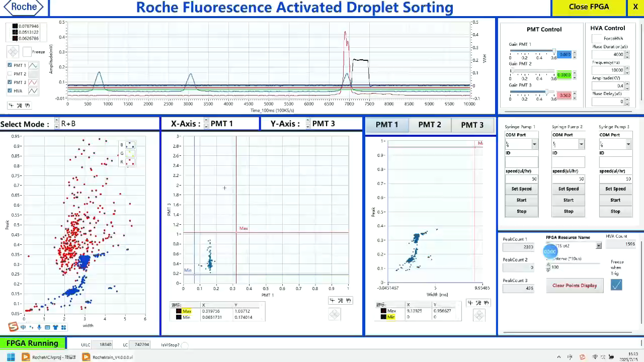The image size is (644, 362).
Task: Click the Gain PMT 1 slider handle
Action: 554,51
